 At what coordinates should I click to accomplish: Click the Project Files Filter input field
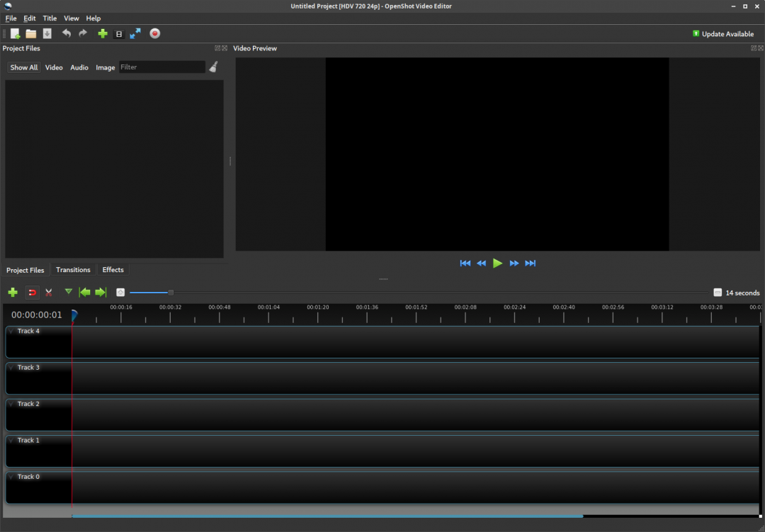(162, 67)
